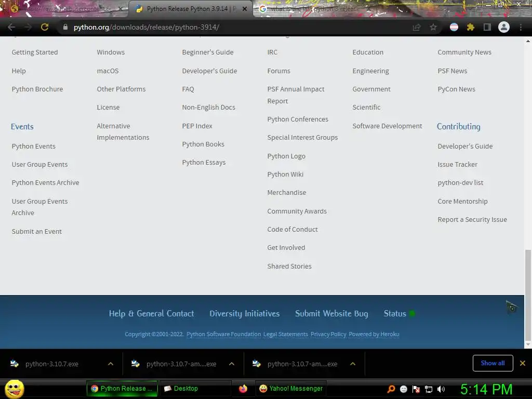Open Submit an Event link
This screenshot has height=399, width=532.
pos(37,231)
